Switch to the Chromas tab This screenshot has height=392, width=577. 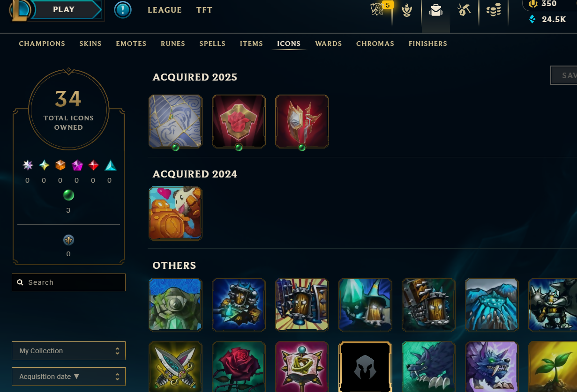point(375,44)
